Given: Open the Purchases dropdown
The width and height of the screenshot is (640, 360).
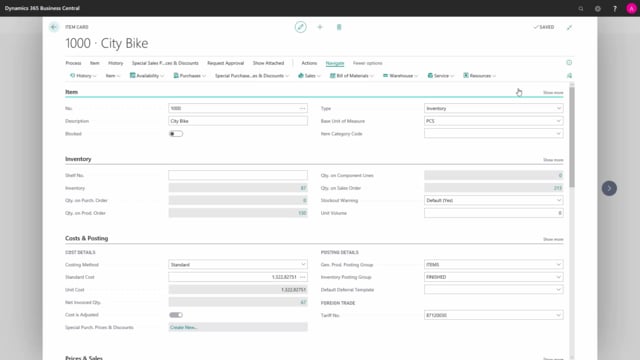Looking at the screenshot, I should click(x=190, y=76).
